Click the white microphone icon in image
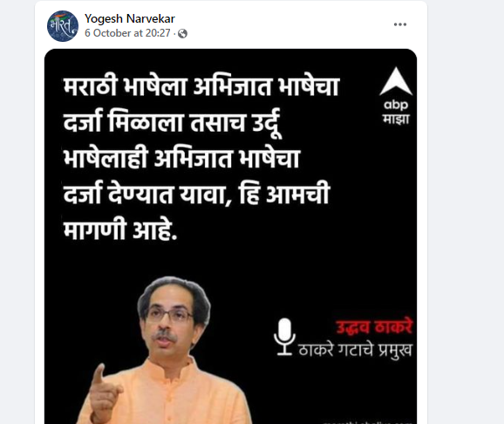Image resolution: width=504 pixels, height=424 pixels. click(284, 337)
